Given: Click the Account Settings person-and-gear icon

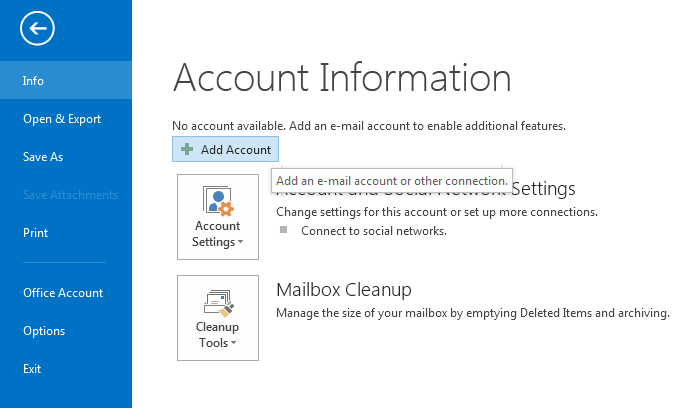Looking at the screenshot, I should click(x=217, y=201).
